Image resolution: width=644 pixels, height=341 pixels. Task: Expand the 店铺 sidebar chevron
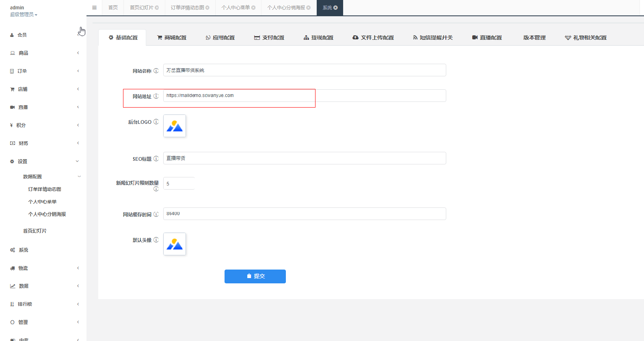78,89
